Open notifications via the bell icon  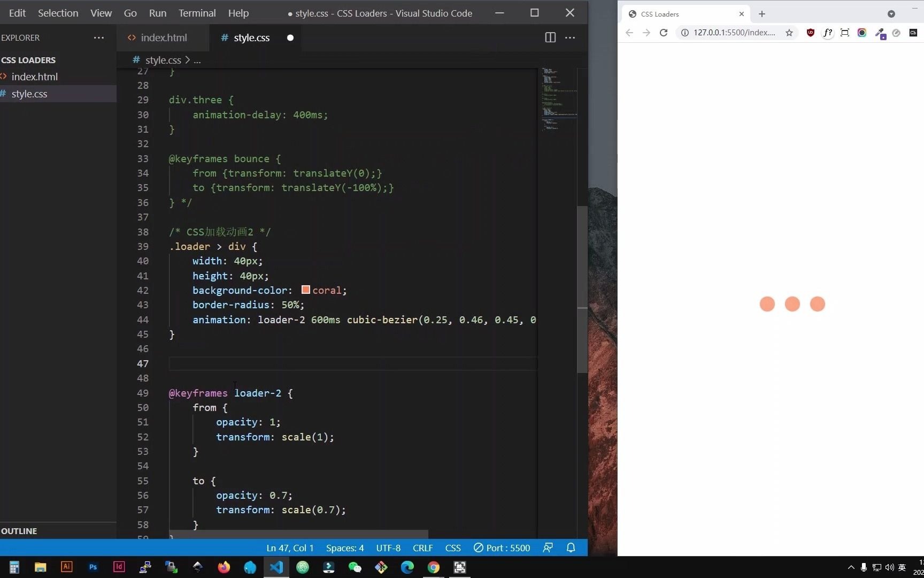(571, 547)
